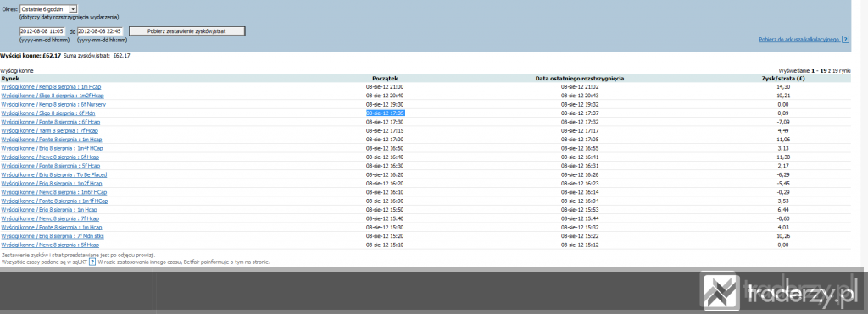Open Newc 8 sierpnia 5f Hcap market

(x=50, y=245)
